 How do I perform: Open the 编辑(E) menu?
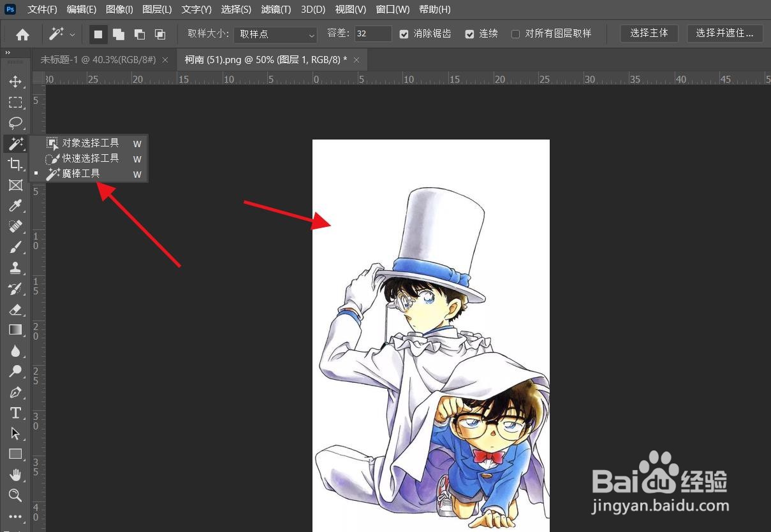pos(82,10)
